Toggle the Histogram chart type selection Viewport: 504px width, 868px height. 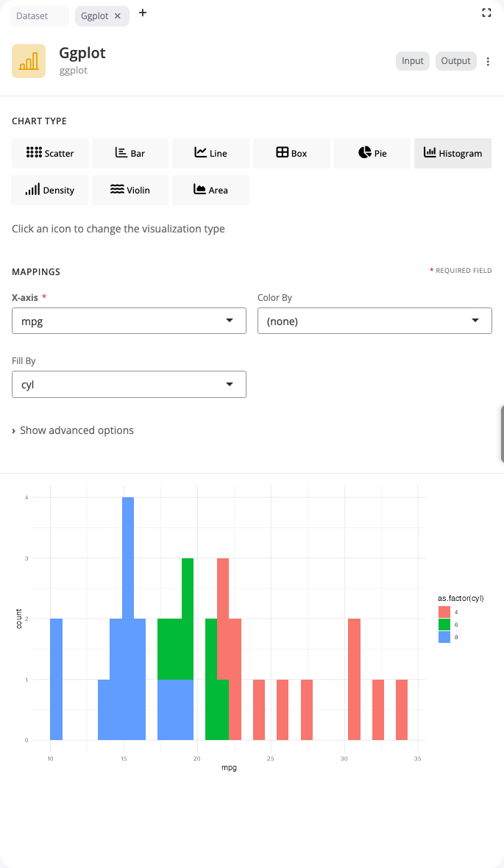click(x=452, y=153)
